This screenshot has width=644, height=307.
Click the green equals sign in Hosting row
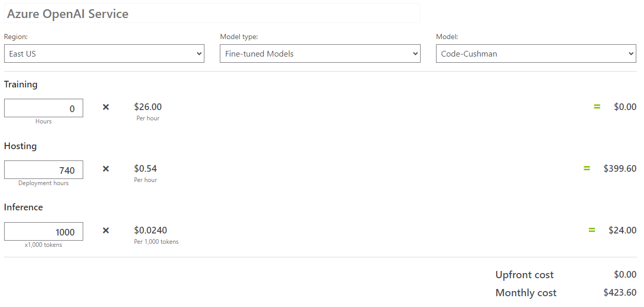pyautogui.click(x=586, y=168)
